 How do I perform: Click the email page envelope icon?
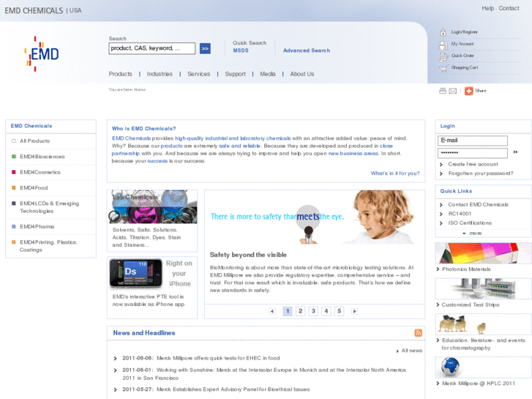pyautogui.click(x=453, y=91)
